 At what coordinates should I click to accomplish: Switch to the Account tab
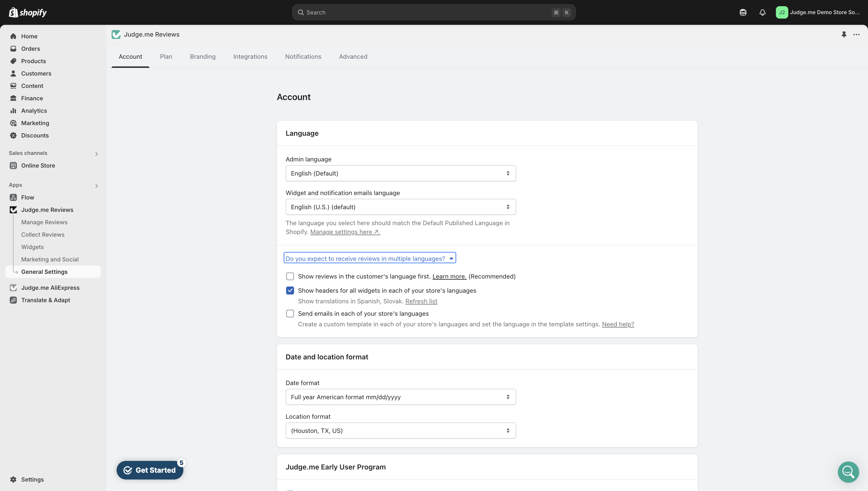[x=130, y=57]
